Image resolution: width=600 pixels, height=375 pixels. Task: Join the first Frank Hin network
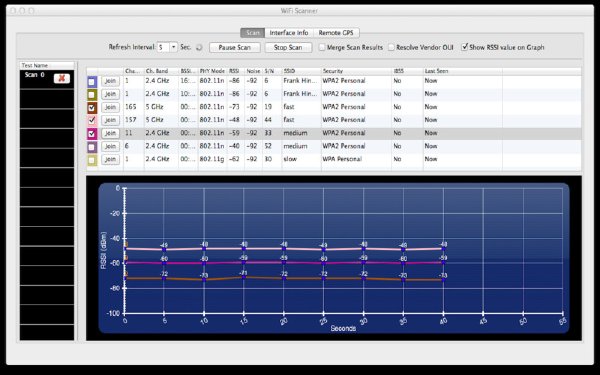110,81
